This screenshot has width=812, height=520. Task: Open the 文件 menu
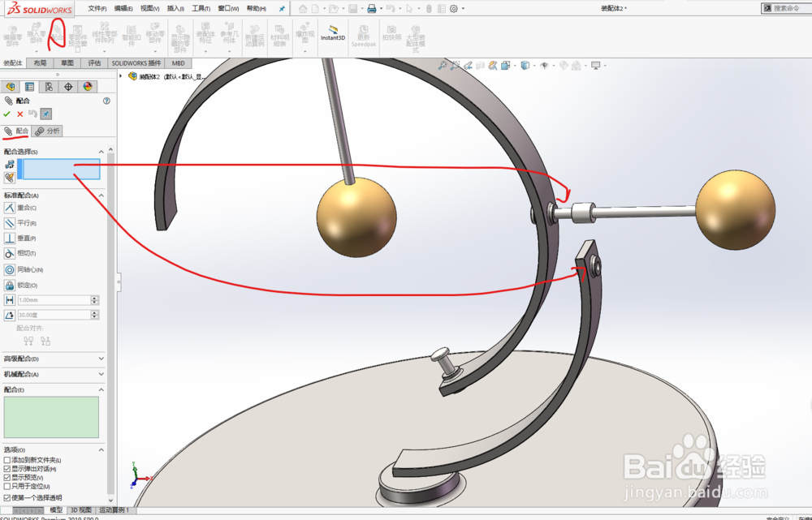97,9
